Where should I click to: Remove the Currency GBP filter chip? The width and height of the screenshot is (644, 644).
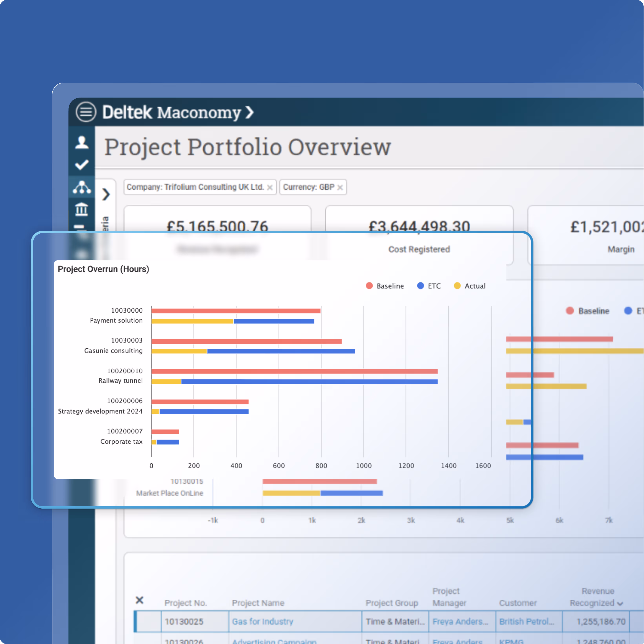click(340, 187)
